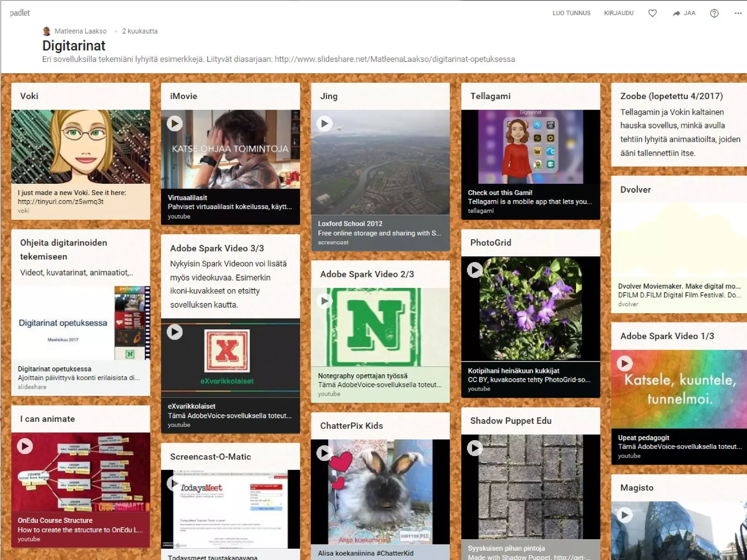
Task: Open the Tellagami Gami thumbnail
Action: click(530, 147)
